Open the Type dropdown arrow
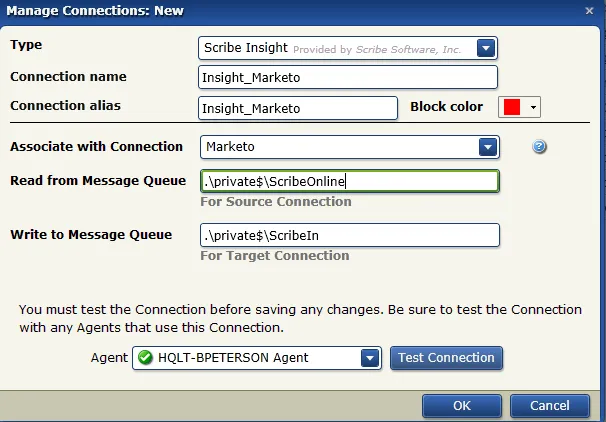This screenshot has width=606, height=422. [486, 48]
